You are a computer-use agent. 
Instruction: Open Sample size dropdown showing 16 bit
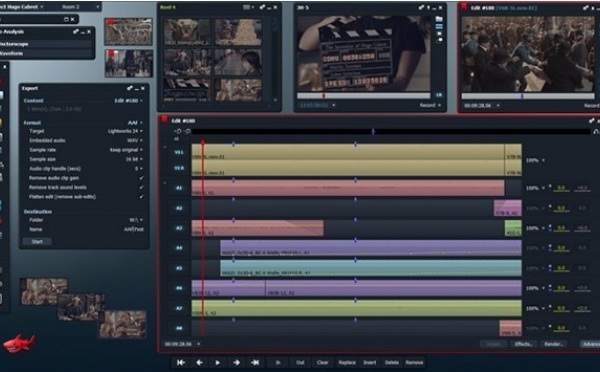(134, 159)
